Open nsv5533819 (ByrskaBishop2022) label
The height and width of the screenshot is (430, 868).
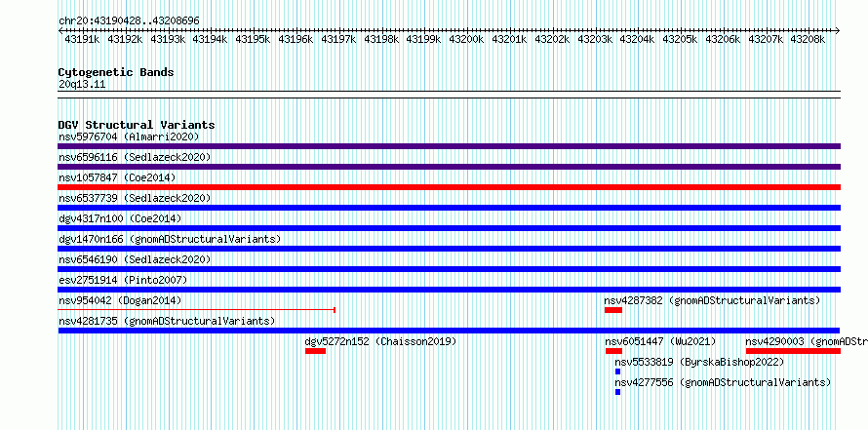(x=699, y=362)
